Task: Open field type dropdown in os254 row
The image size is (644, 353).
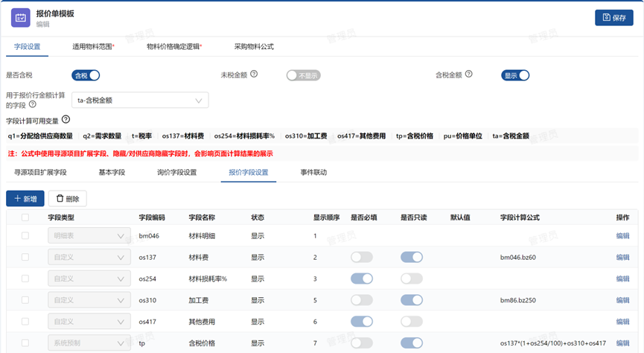Action: [x=89, y=279]
